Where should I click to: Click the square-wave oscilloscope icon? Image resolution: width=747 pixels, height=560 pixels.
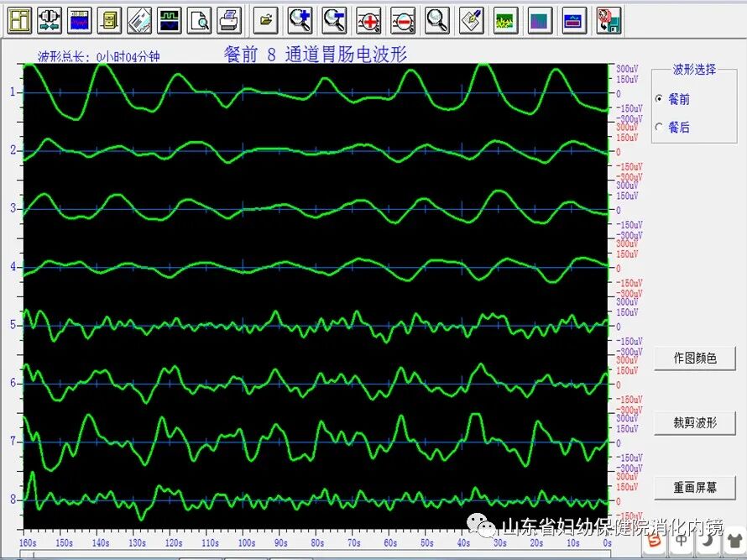click(x=170, y=20)
